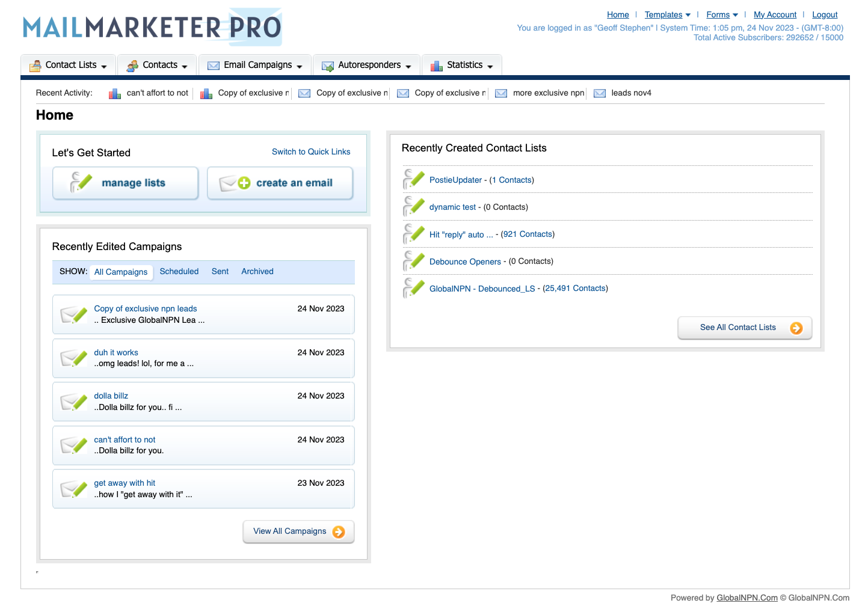Open the Contact Lists dropdown menu
The width and height of the screenshot is (868, 612).
[x=69, y=66]
